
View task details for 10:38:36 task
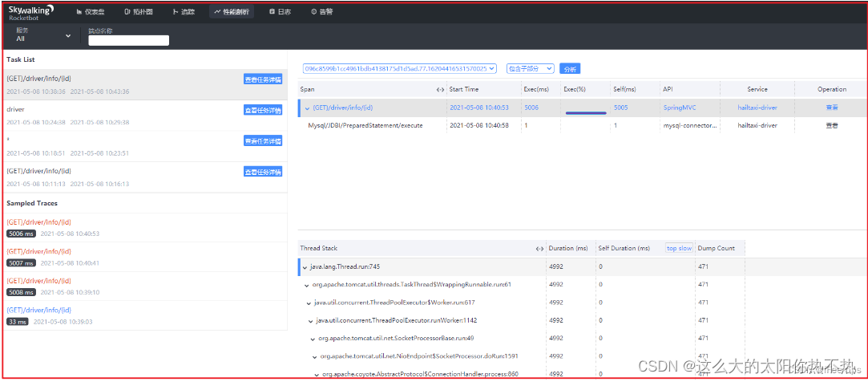[x=263, y=79]
